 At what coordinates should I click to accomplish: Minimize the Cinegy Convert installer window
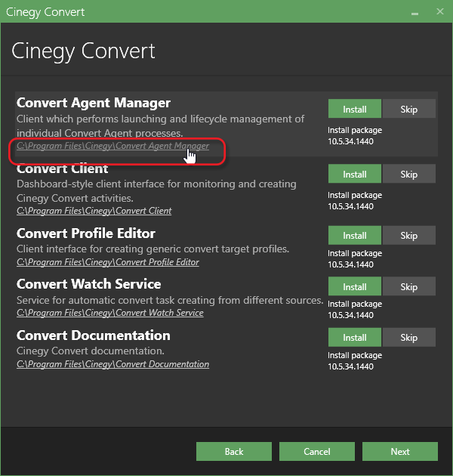pos(414,12)
